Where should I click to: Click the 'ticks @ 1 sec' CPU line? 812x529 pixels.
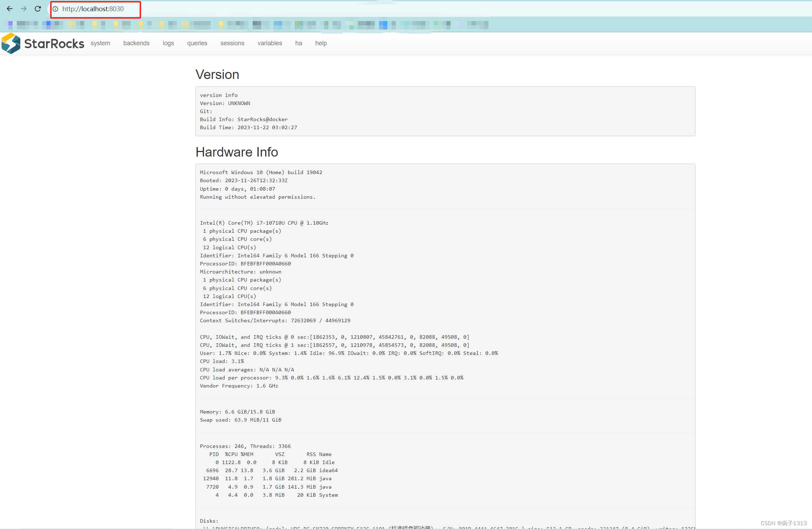pos(334,345)
